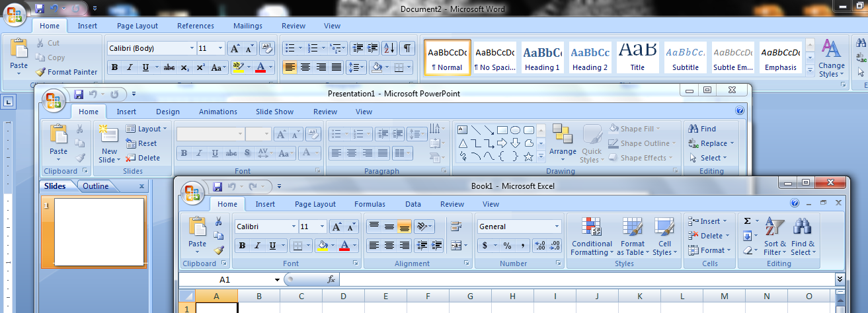Open Word font name dropdown Calibri (Body)
The height and width of the screenshot is (313, 868).
point(192,48)
